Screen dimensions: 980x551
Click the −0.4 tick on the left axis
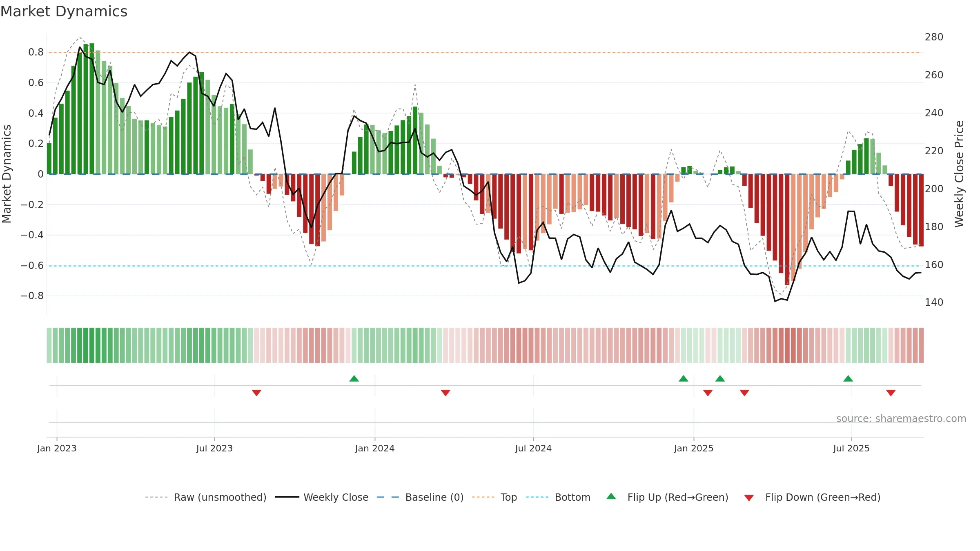point(32,235)
